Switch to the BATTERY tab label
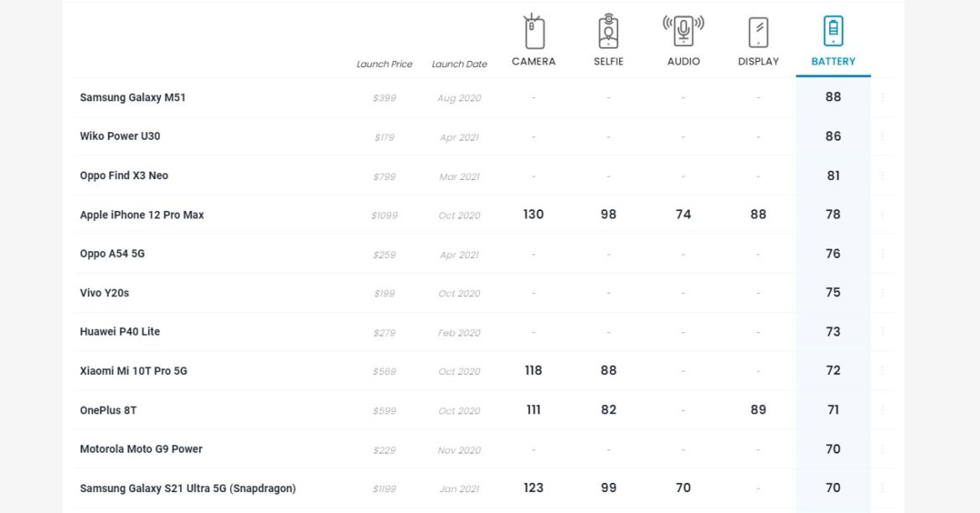980x513 pixels. click(833, 61)
